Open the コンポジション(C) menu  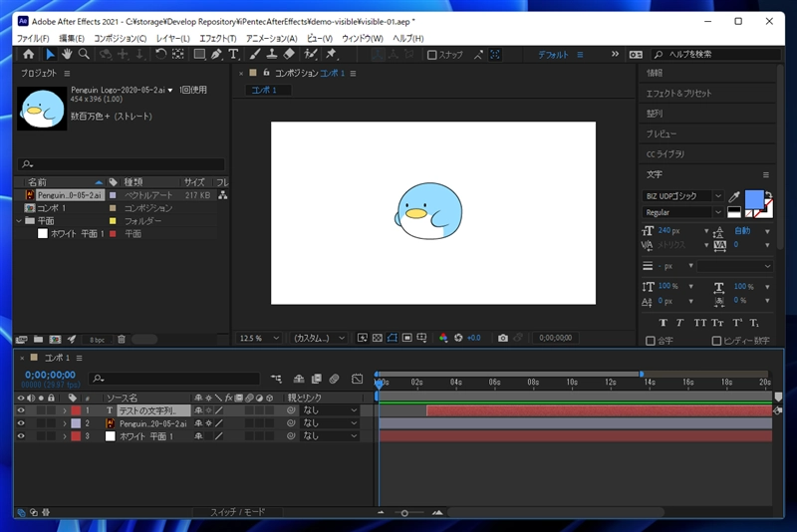click(120, 39)
